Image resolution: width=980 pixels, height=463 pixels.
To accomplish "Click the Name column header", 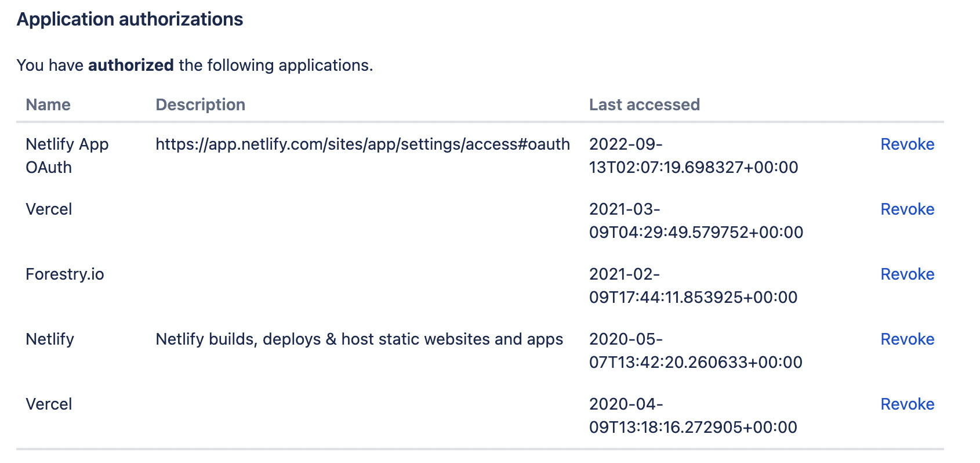I will 48,105.
